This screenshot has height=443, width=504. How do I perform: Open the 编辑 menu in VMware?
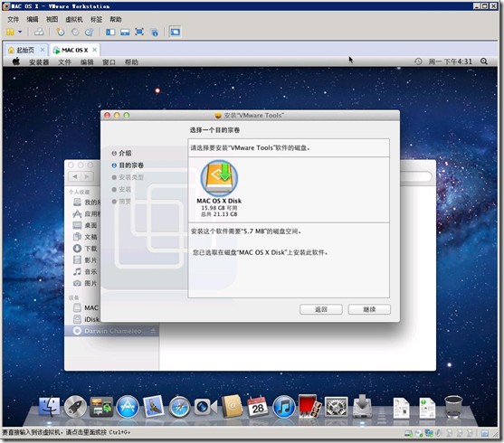[33, 20]
